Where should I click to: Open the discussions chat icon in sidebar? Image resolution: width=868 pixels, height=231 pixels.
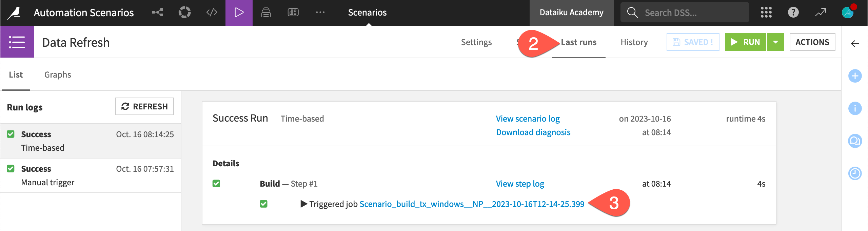855,141
